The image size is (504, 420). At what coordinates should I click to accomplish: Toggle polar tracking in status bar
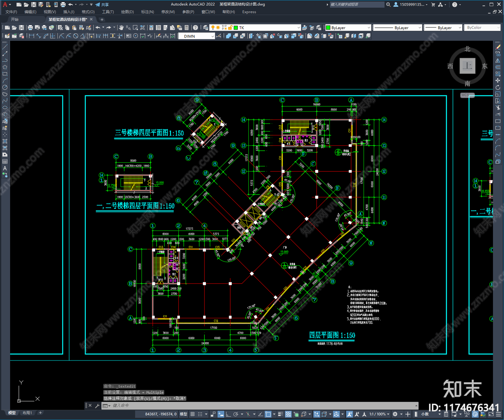click(236, 414)
